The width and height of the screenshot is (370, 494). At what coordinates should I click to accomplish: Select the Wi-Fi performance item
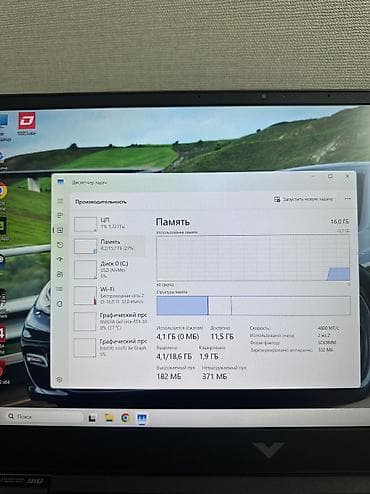[109, 295]
